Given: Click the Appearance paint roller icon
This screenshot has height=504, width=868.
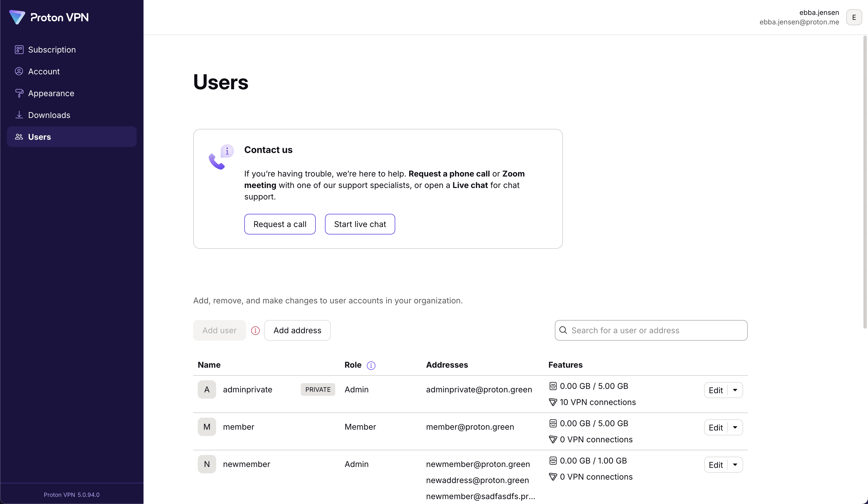Looking at the screenshot, I should 19,93.
